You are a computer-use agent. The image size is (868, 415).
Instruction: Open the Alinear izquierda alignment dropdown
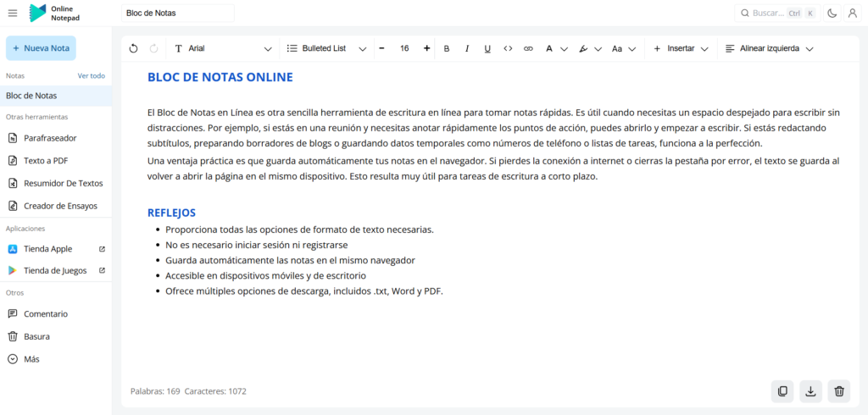[x=769, y=49]
